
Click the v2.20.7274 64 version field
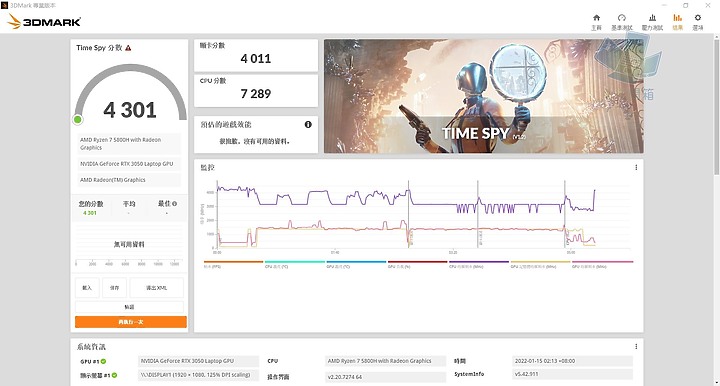(385, 377)
